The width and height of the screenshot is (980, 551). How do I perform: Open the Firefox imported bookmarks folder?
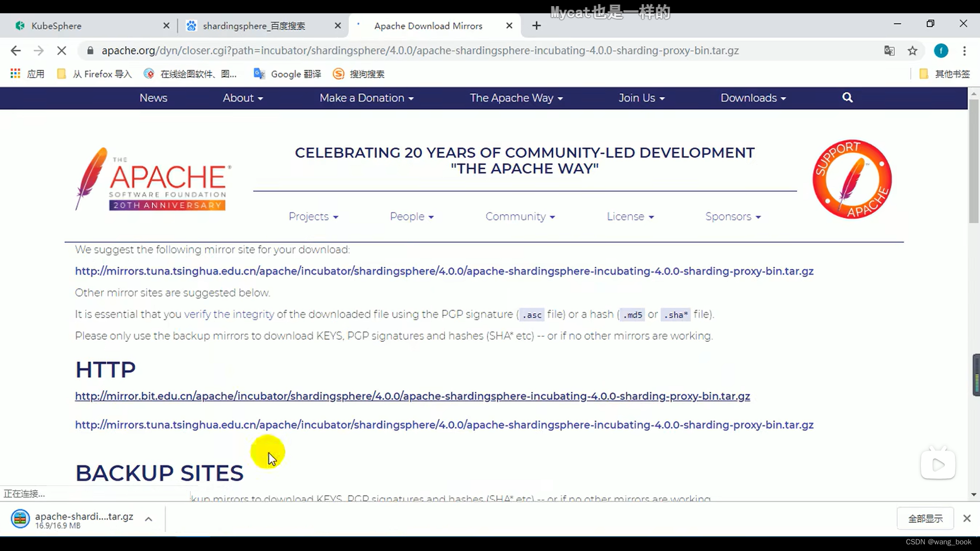coord(94,74)
